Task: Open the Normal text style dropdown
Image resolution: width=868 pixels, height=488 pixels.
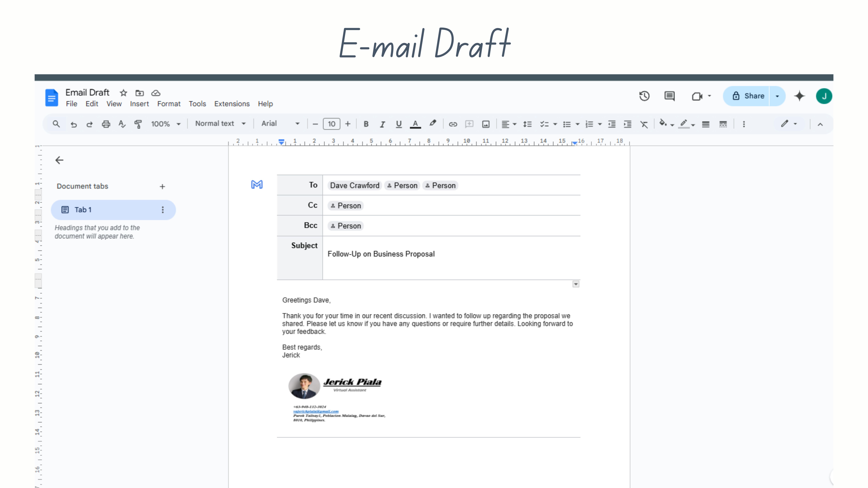Action: click(220, 124)
